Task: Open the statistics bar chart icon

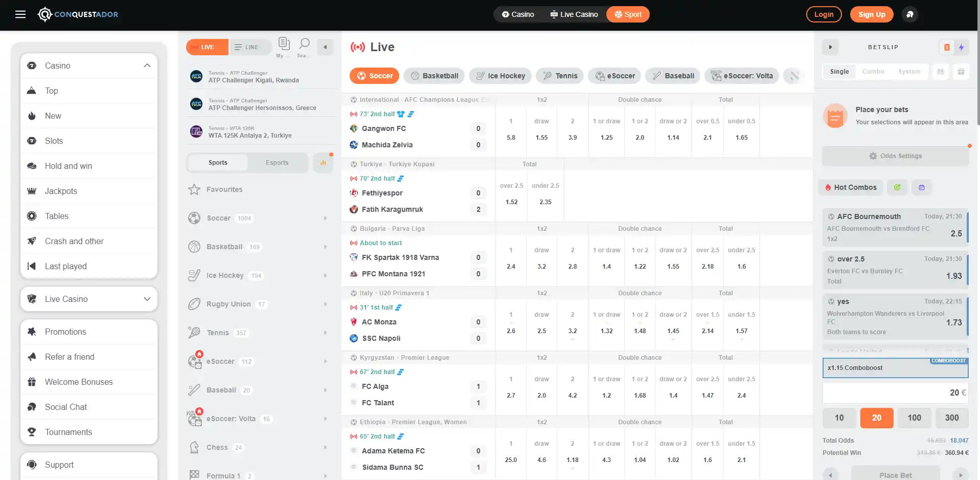Action: tap(323, 163)
